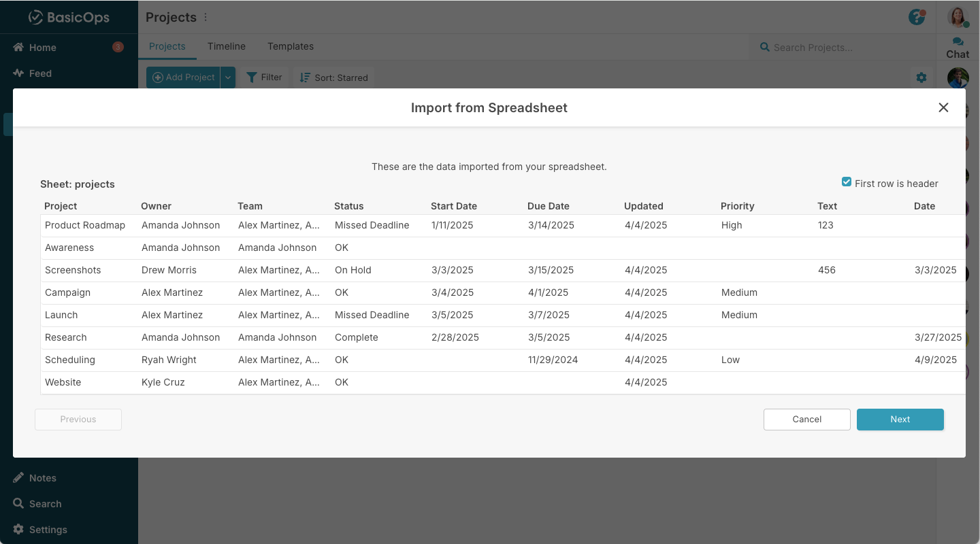Open the Help question mark icon

point(916,17)
